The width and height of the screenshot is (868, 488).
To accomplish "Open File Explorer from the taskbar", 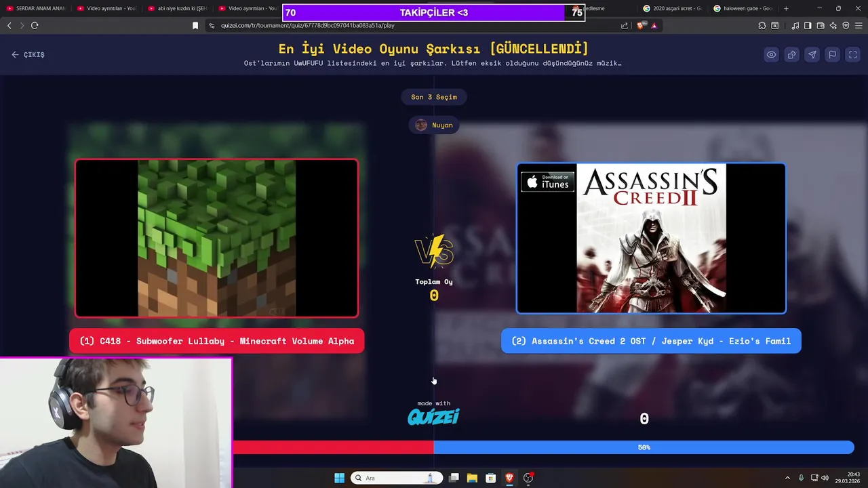I will click(x=472, y=478).
